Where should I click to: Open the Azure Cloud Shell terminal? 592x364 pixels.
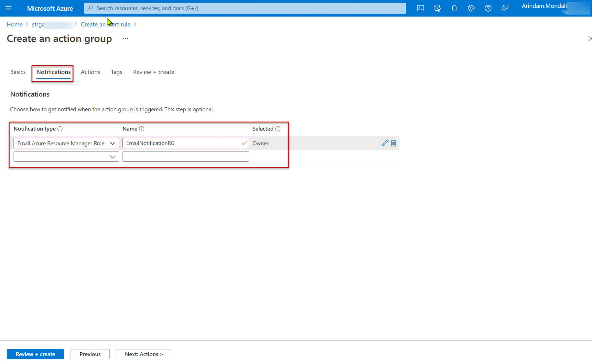(421, 8)
